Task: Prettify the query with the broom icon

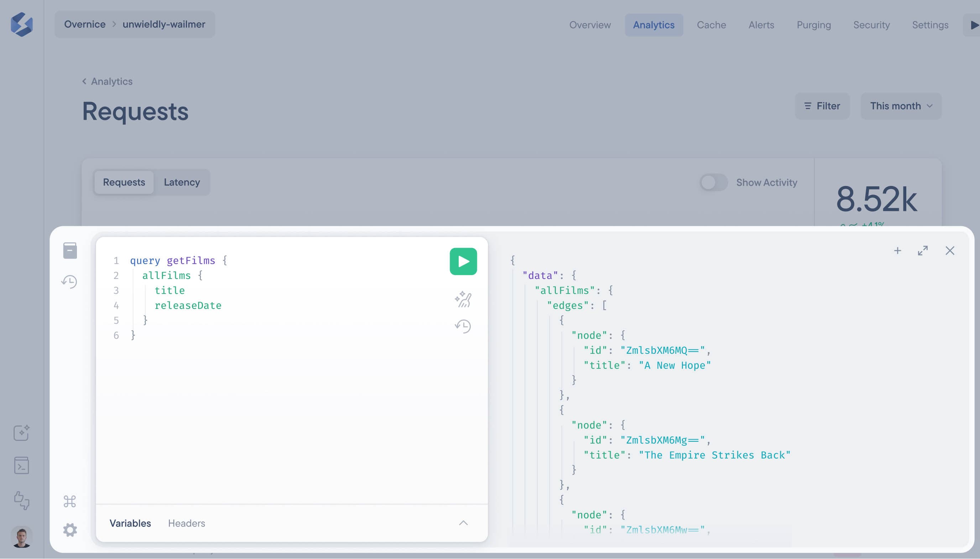Action: point(463,300)
